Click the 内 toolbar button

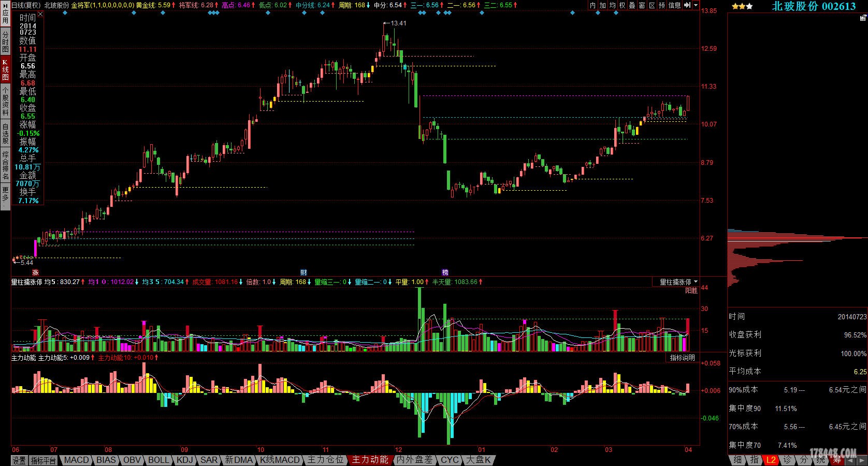click(x=593, y=5)
